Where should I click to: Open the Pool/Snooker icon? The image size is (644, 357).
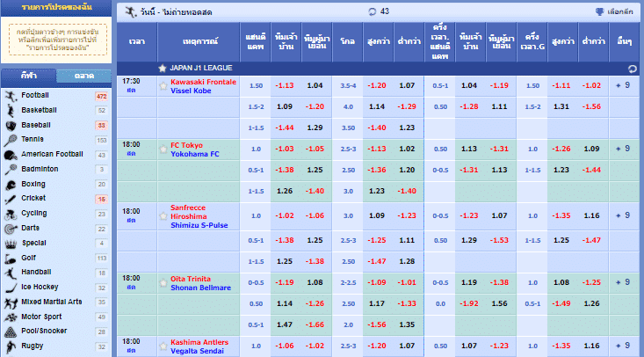point(11,331)
